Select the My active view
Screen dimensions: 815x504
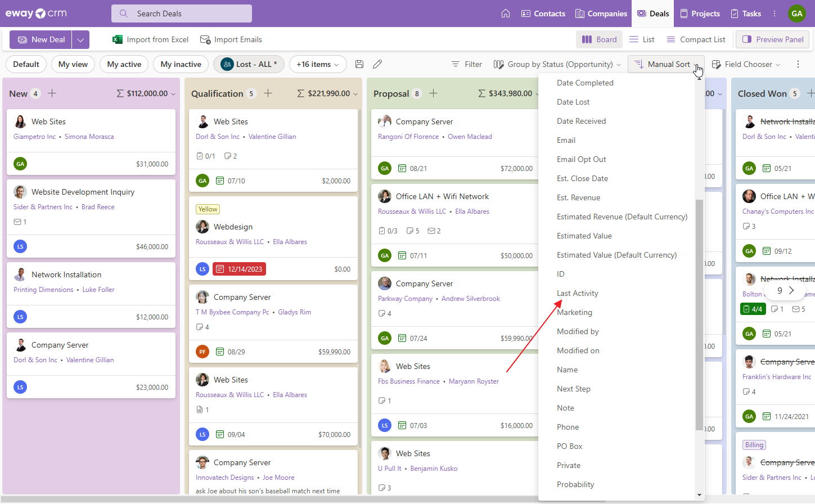(124, 64)
